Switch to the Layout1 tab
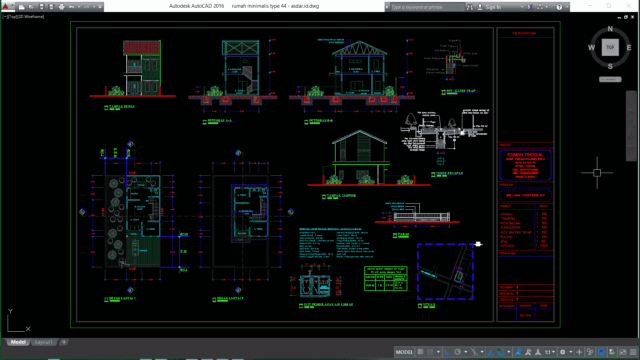This screenshot has height=360, width=640. click(44, 342)
